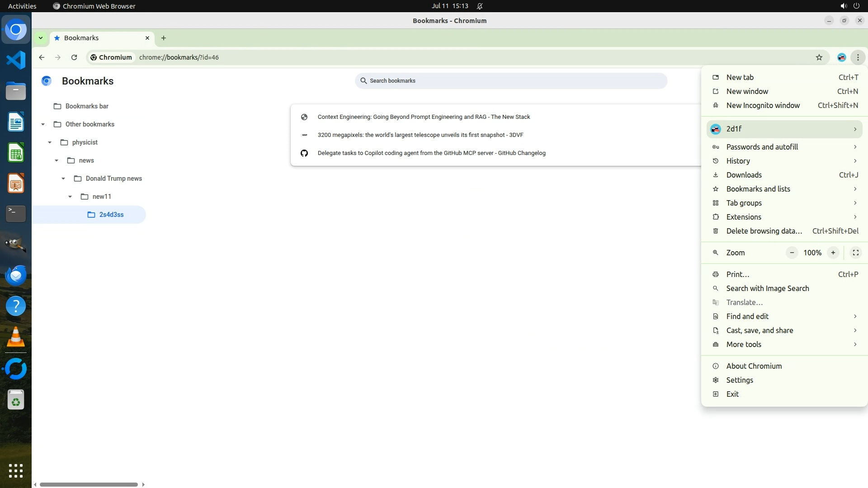868x488 pixels.
Task: Open Settings from the menu
Action: pyautogui.click(x=740, y=380)
